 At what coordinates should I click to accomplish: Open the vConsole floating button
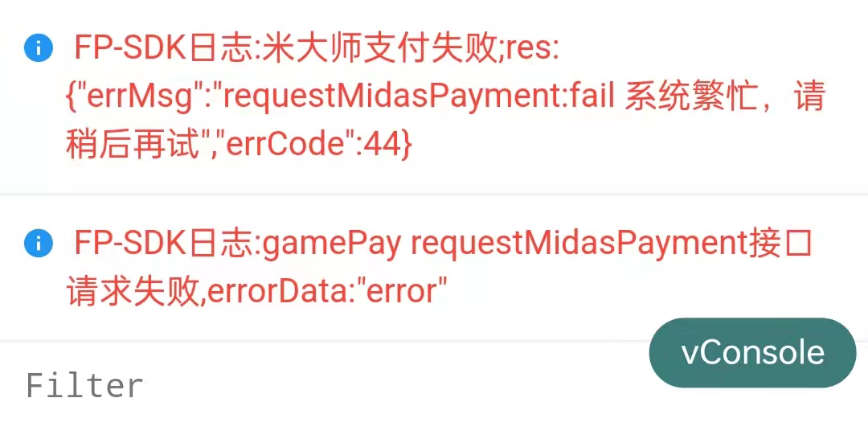click(752, 353)
